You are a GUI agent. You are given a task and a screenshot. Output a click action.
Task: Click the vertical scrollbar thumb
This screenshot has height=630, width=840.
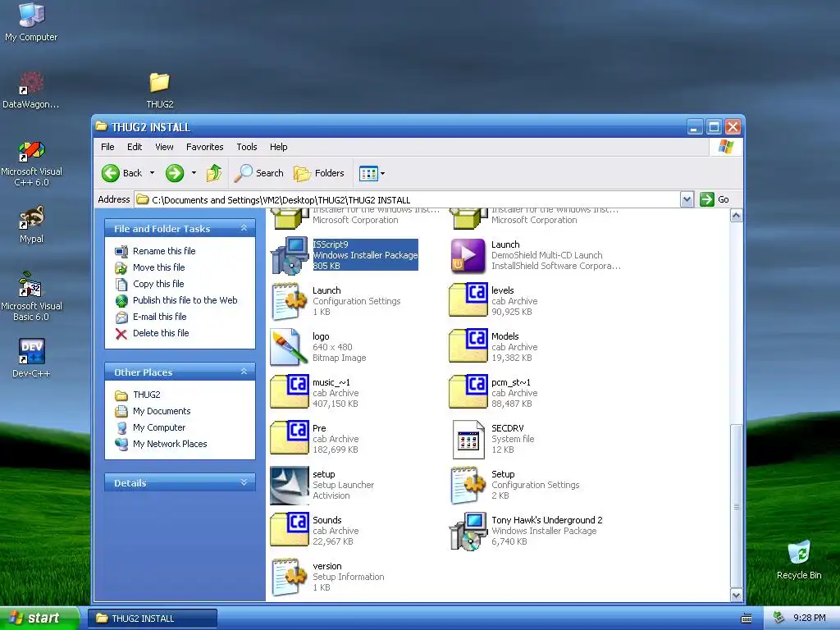click(736, 505)
